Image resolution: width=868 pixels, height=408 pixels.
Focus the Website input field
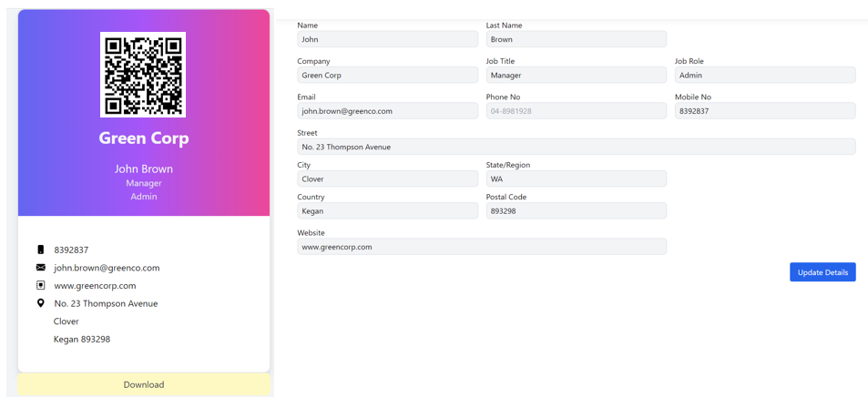481,247
